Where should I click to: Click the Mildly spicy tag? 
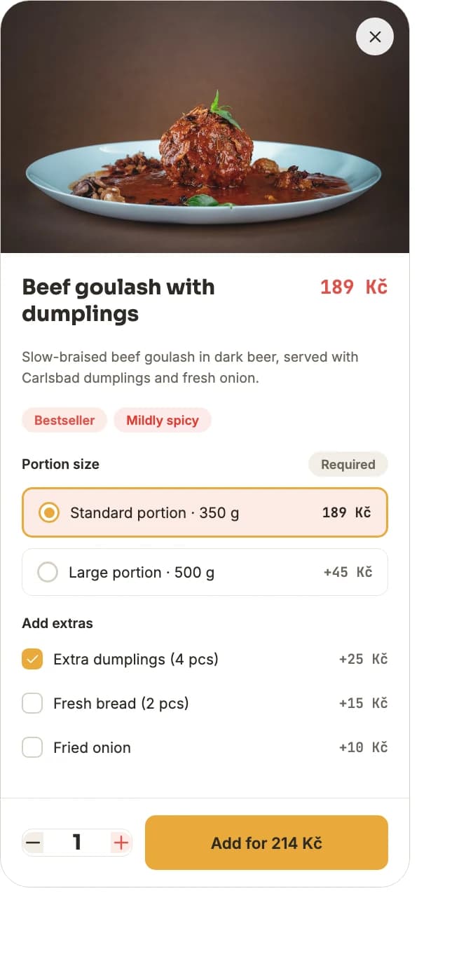pos(163,421)
